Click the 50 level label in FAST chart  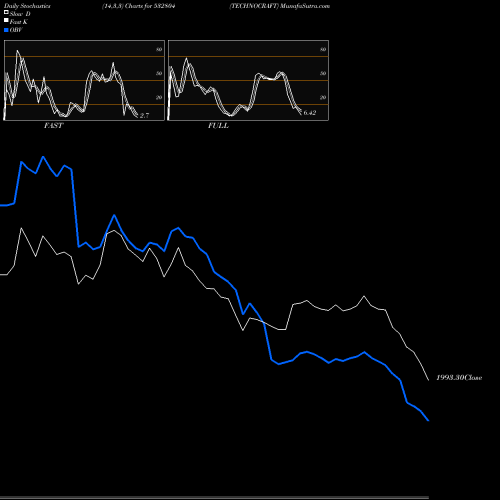pyautogui.click(x=159, y=73)
